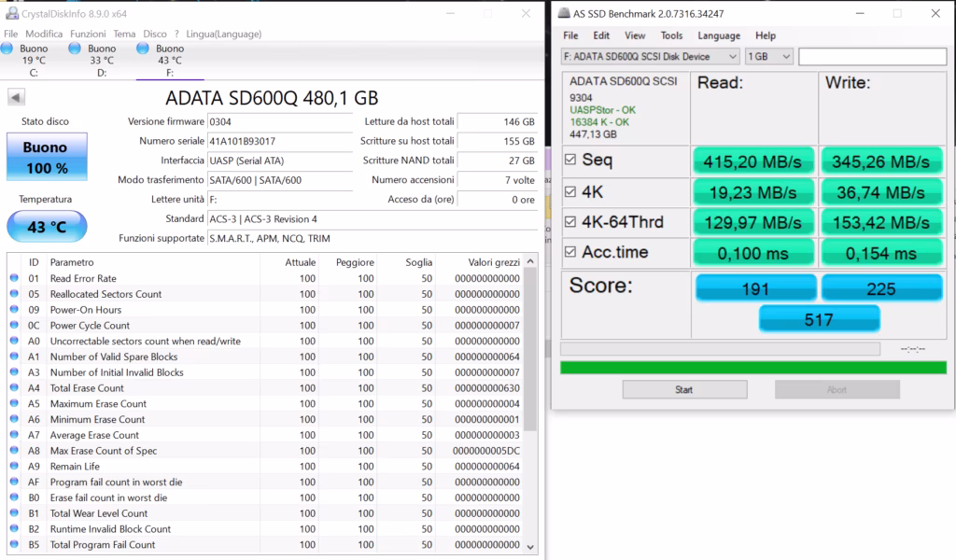Open the ? help menu in CrystalDiskInfo
The image size is (956, 560).
point(176,35)
